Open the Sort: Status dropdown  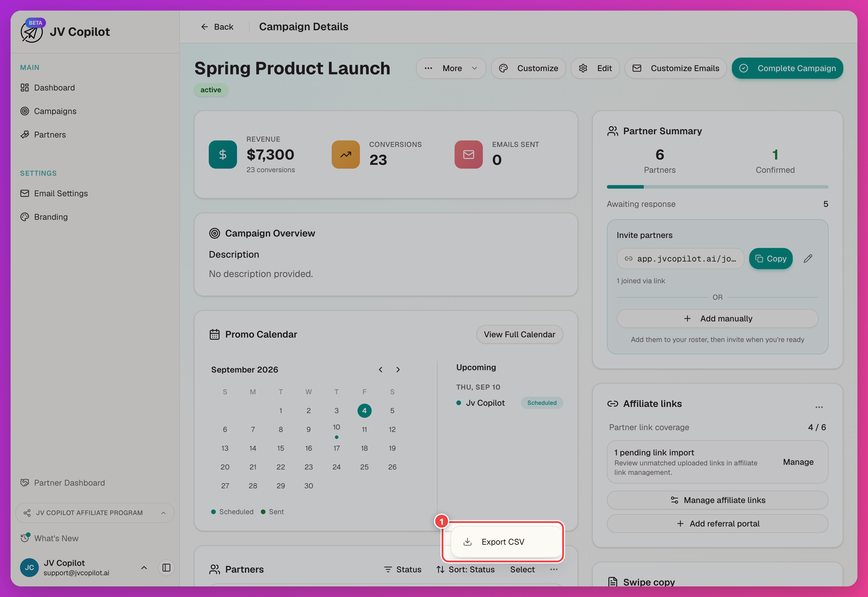coord(465,569)
